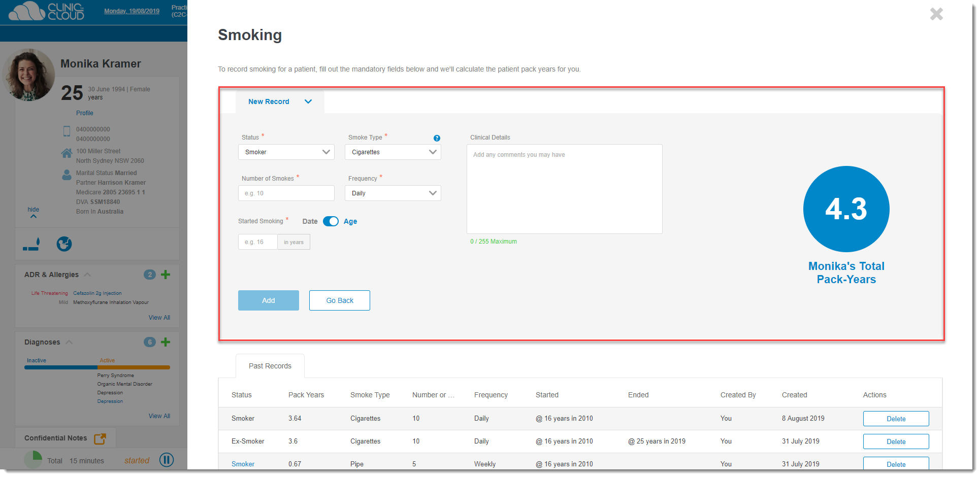Click the Smoke Type column header
This screenshot has height=477, width=980.
click(x=370, y=395)
